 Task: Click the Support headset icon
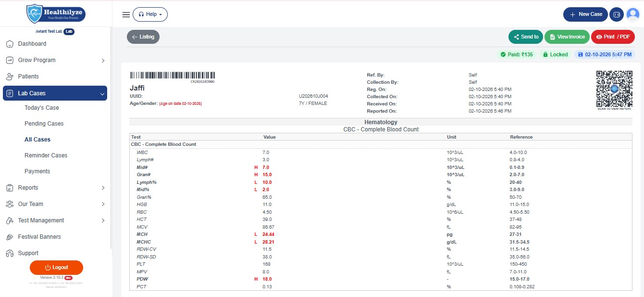(9, 253)
